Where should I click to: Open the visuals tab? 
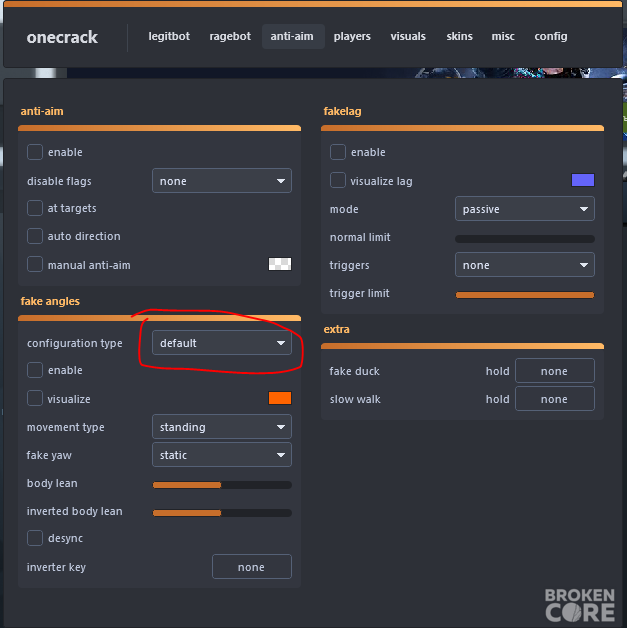(408, 36)
